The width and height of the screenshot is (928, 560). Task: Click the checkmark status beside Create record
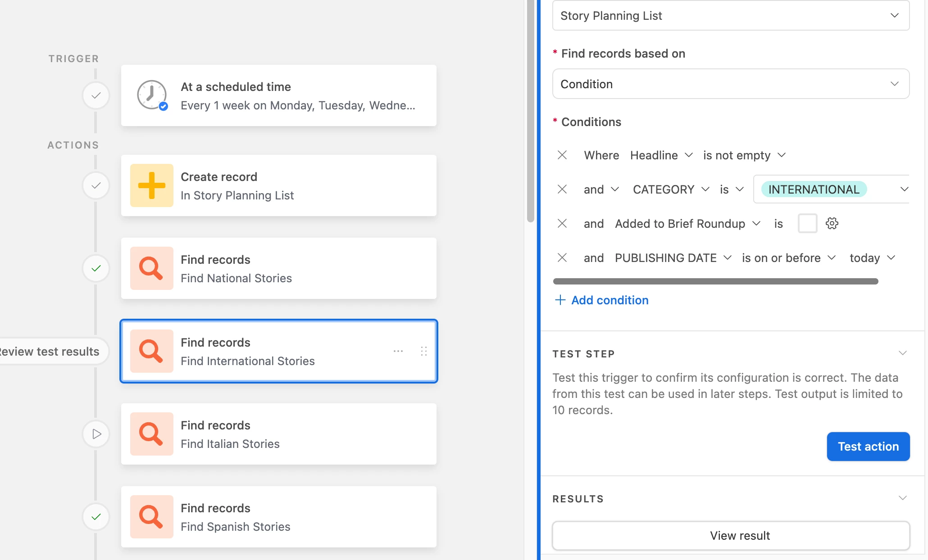tap(96, 185)
